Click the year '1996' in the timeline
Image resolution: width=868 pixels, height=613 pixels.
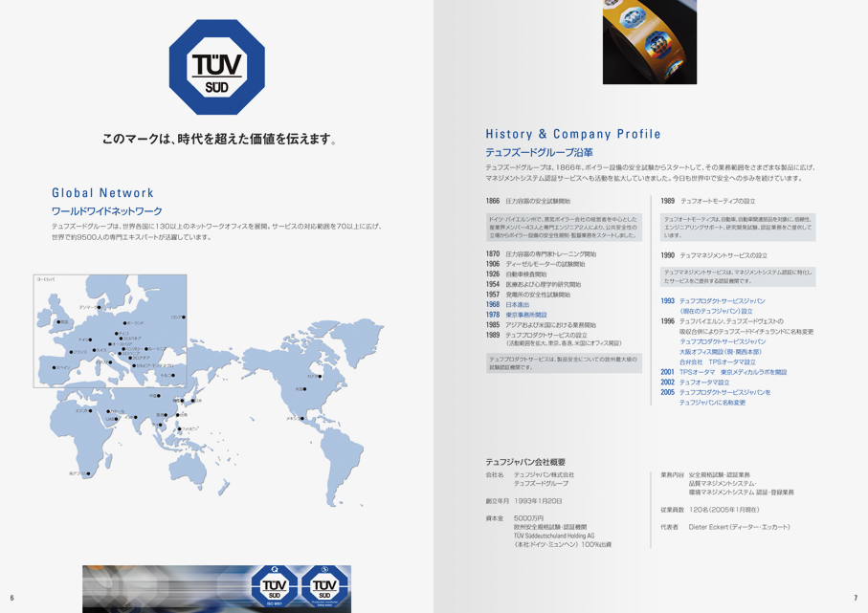[x=668, y=321]
